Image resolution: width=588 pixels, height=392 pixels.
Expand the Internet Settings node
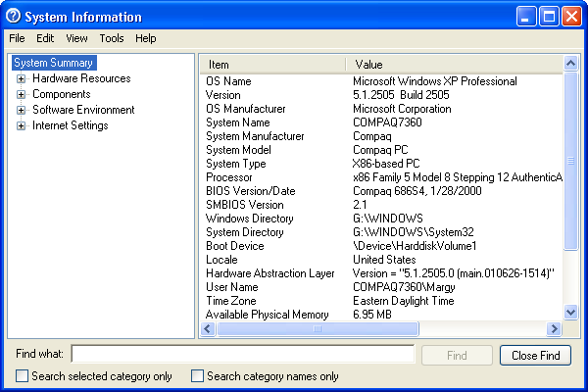pos(22,125)
